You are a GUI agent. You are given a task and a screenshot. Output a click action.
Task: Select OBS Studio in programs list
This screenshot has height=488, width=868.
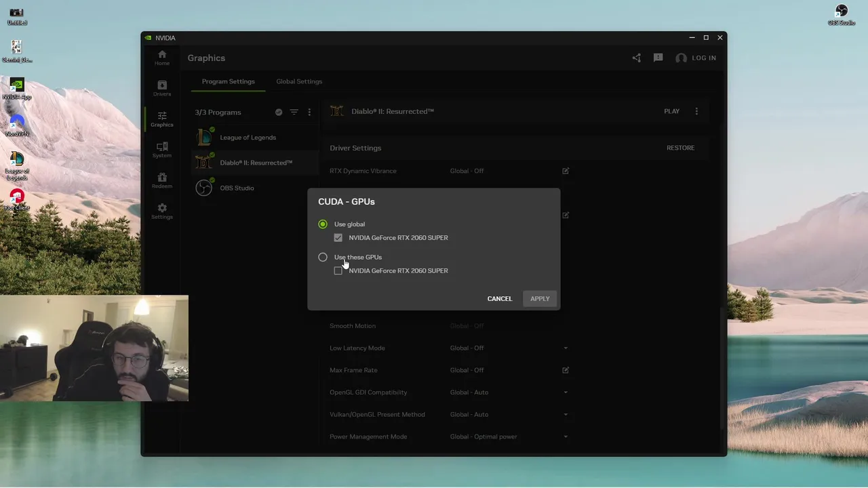(x=256, y=188)
